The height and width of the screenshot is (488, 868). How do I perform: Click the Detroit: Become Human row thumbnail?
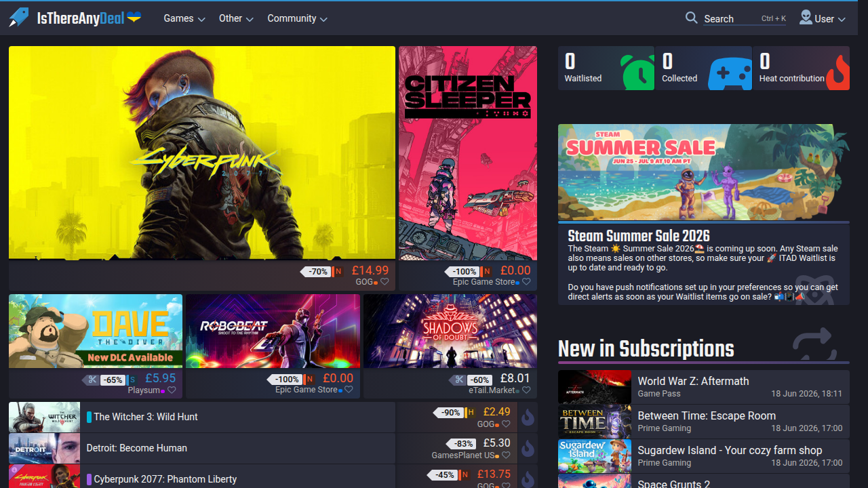[44, 449]
